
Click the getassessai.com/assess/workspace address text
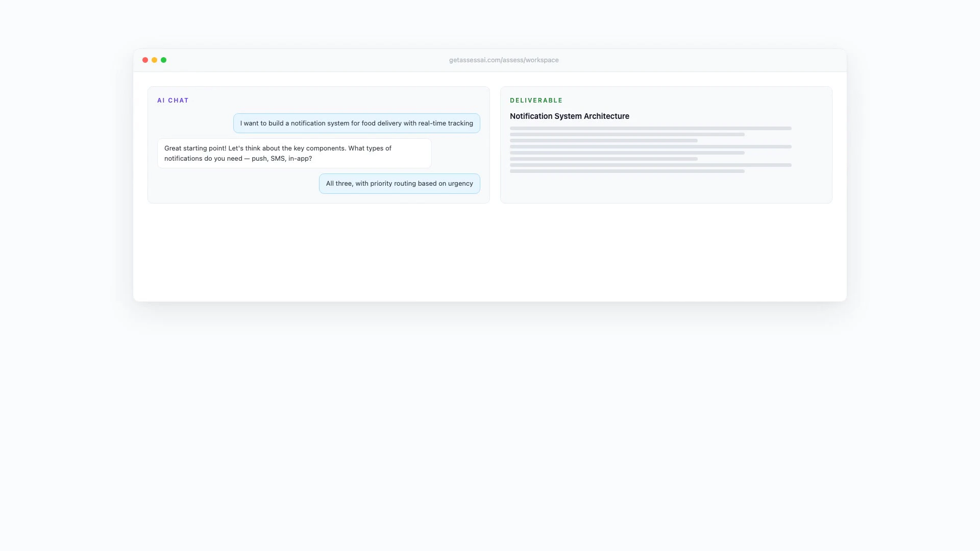pyautogui.click(x=503, y=60)
